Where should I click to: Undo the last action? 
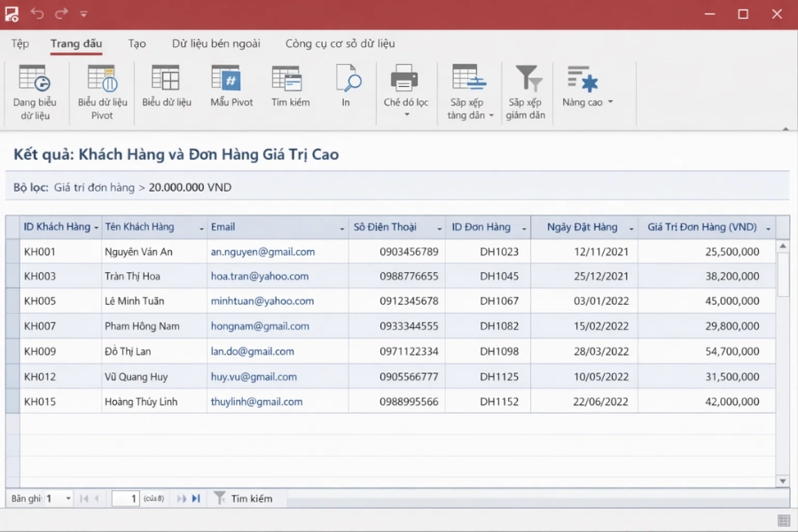click(x=37, y=13)
